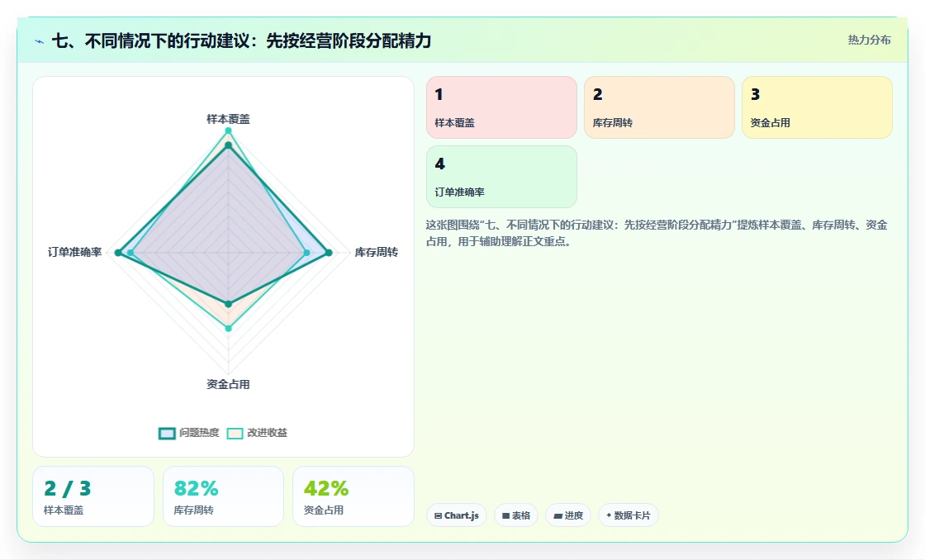This screenshot has height=560, width=925.
Task: Click the 2 / 3 样本覆盖 stat card
Action: [93, 496]
